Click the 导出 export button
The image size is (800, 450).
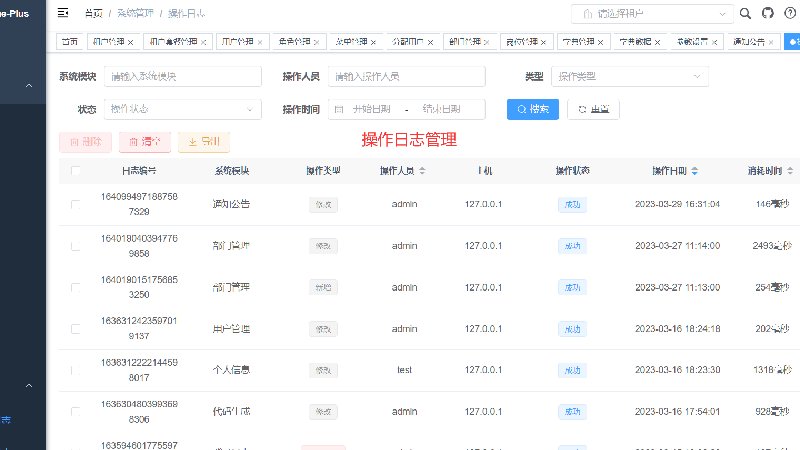pos(204,142)
